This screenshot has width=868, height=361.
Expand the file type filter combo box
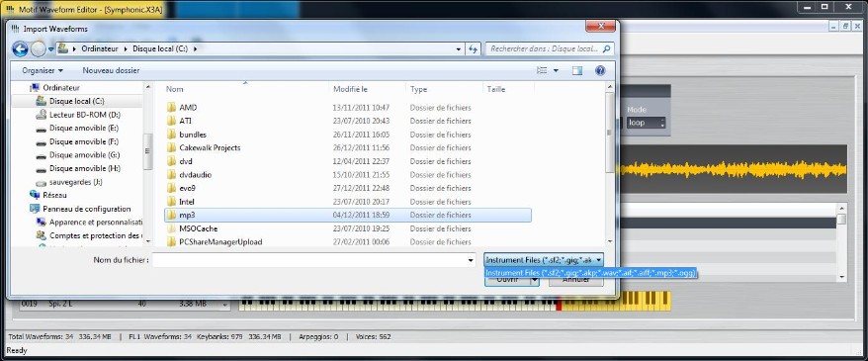coord(544,260)
